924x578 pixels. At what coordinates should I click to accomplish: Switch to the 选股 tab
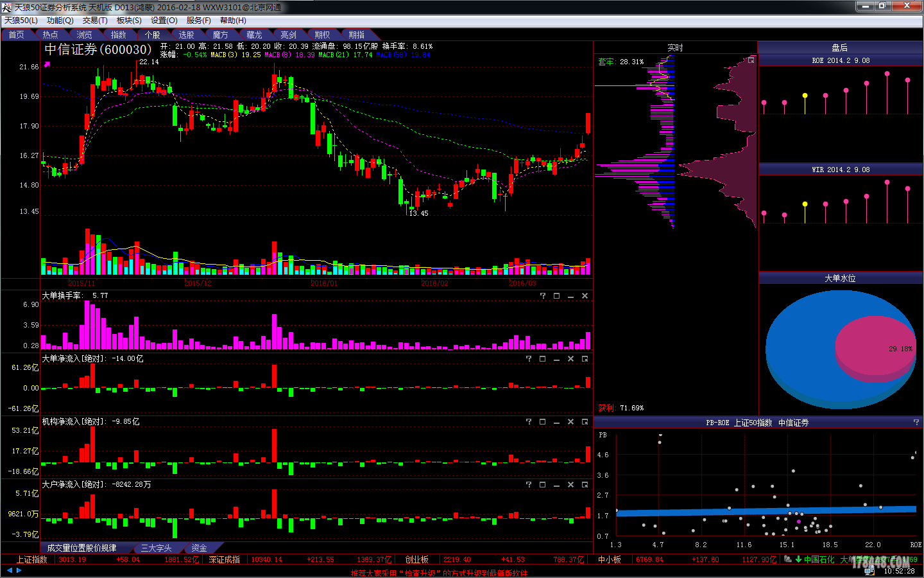coord(187,35)
